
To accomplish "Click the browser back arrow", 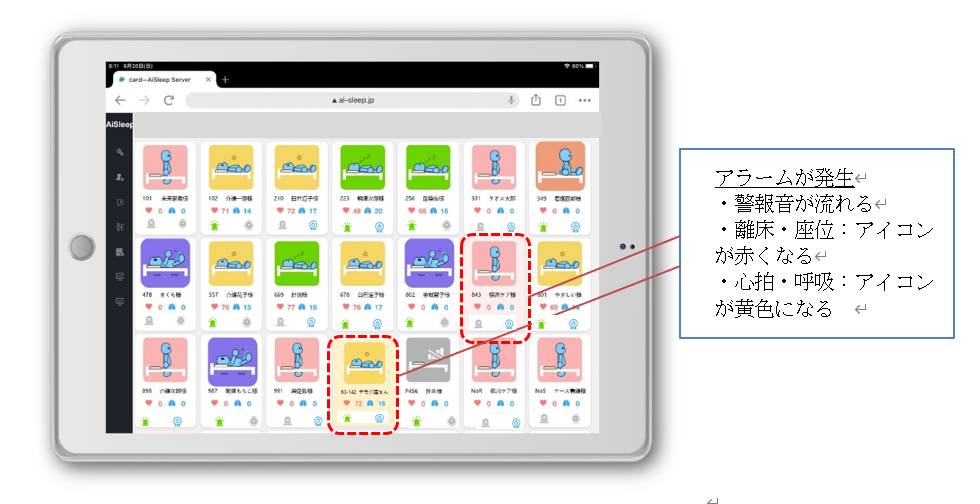I will 120,100.
